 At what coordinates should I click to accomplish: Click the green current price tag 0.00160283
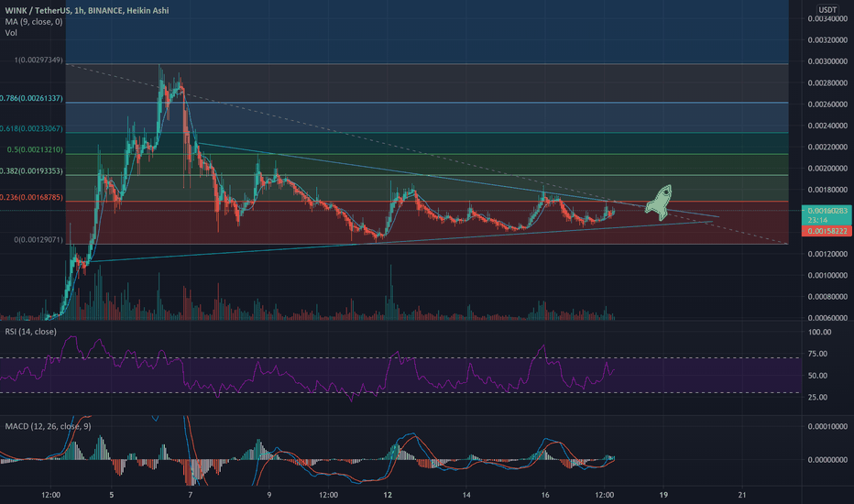pos(827,211)
